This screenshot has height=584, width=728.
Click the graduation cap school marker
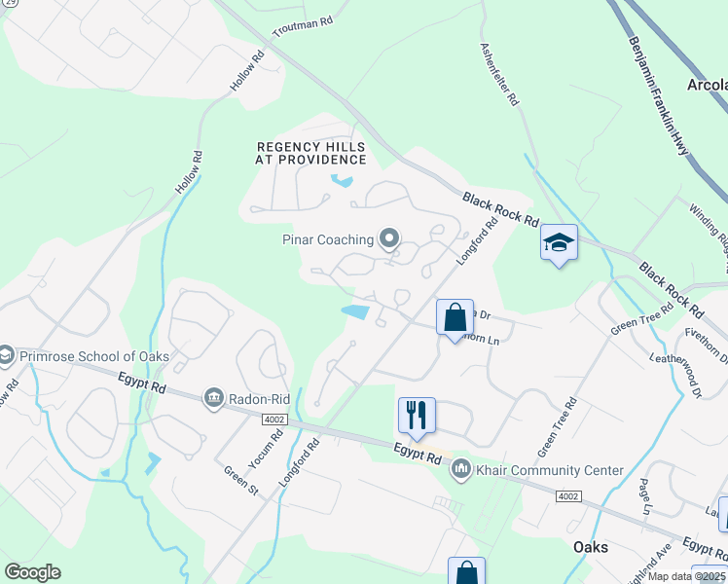[559, 243]
